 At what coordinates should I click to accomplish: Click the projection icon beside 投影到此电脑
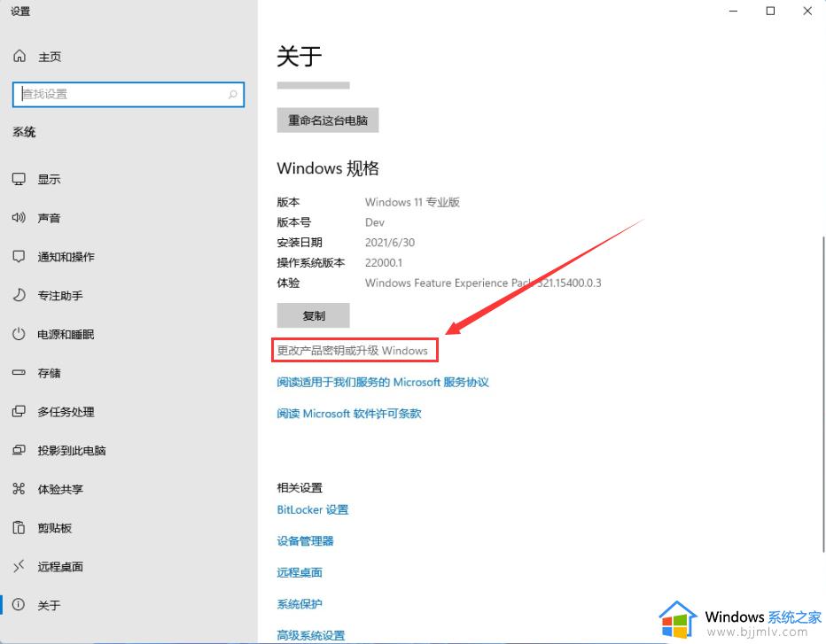[x=19, y=450]
